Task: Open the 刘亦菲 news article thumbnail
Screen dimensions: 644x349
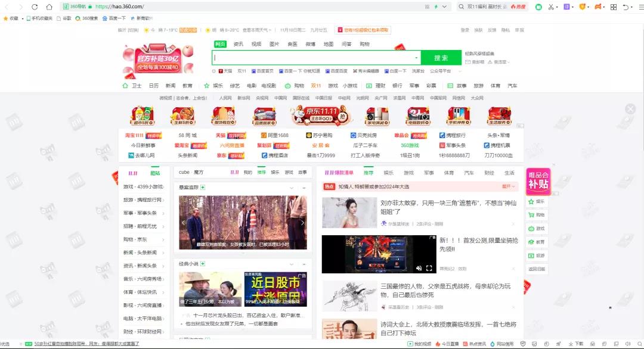Action: (x=349, y=213)
